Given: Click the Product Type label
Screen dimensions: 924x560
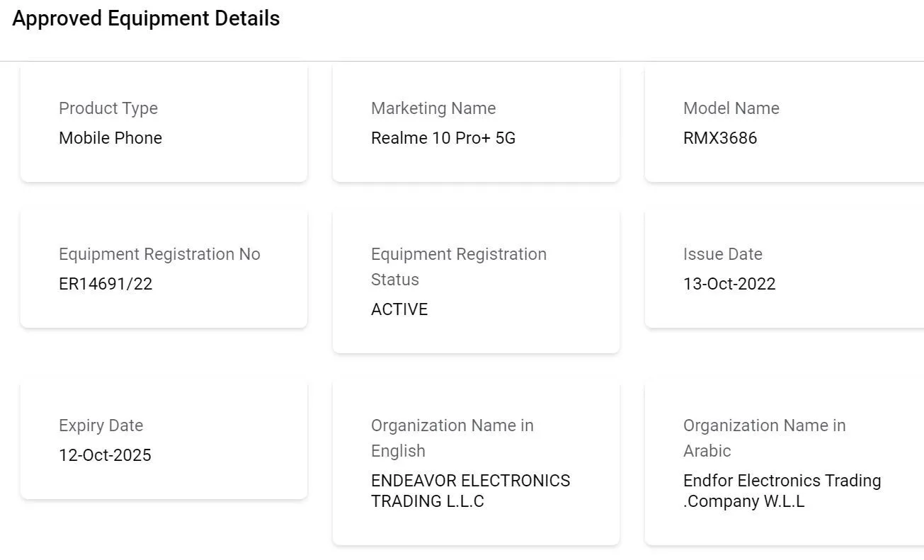Looking at the screenshot, I should point(108,108).
